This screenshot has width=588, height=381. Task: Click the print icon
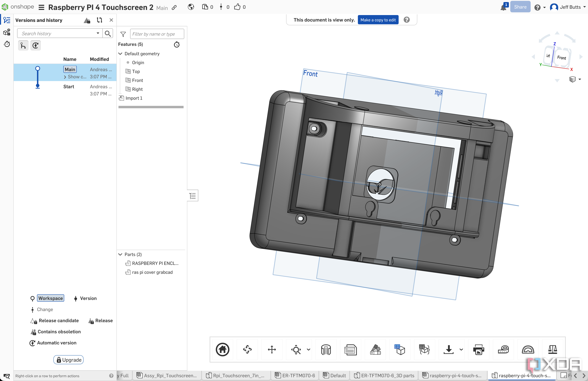click(x=479, y=350)
